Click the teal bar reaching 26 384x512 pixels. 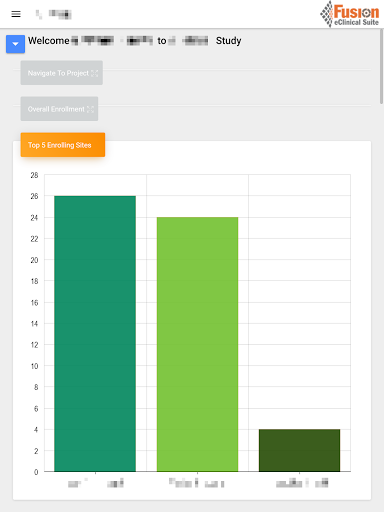(95, 334)
